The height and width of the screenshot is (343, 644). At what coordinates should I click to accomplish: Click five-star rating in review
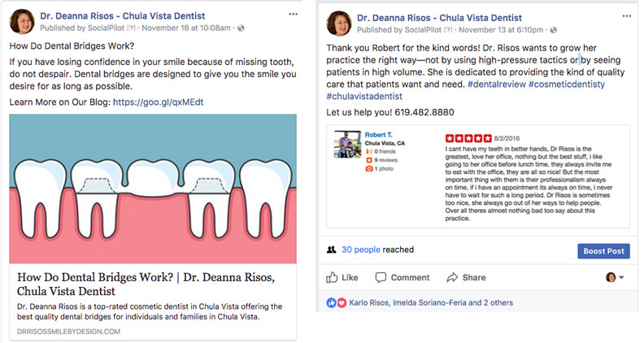pos(468,138)
